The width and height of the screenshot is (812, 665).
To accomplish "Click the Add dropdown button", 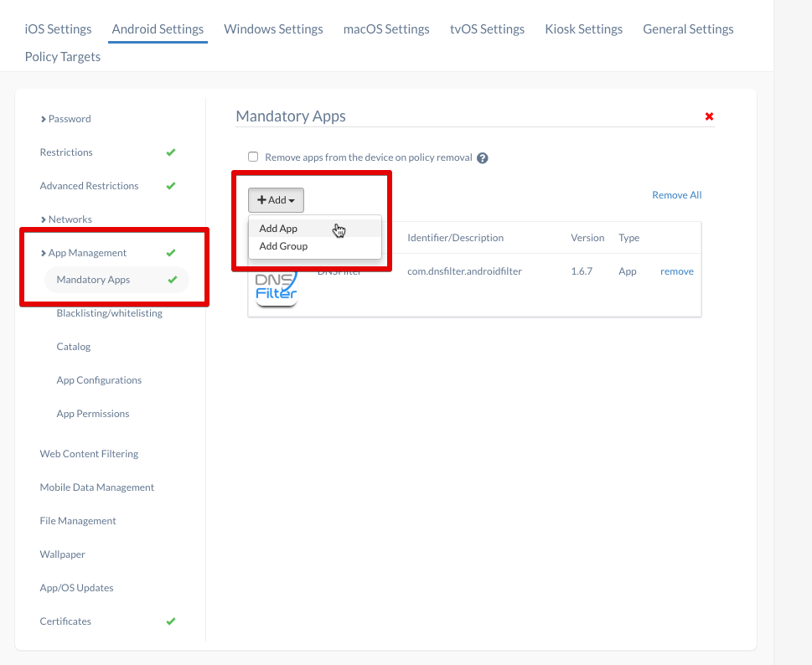I will pyautogui.click(x=276, y=200).
